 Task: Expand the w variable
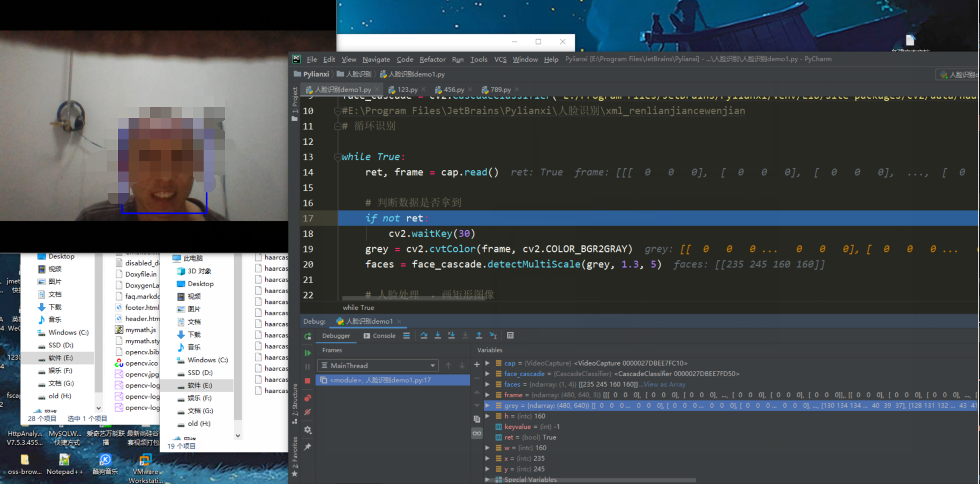(x=488, y=448)
